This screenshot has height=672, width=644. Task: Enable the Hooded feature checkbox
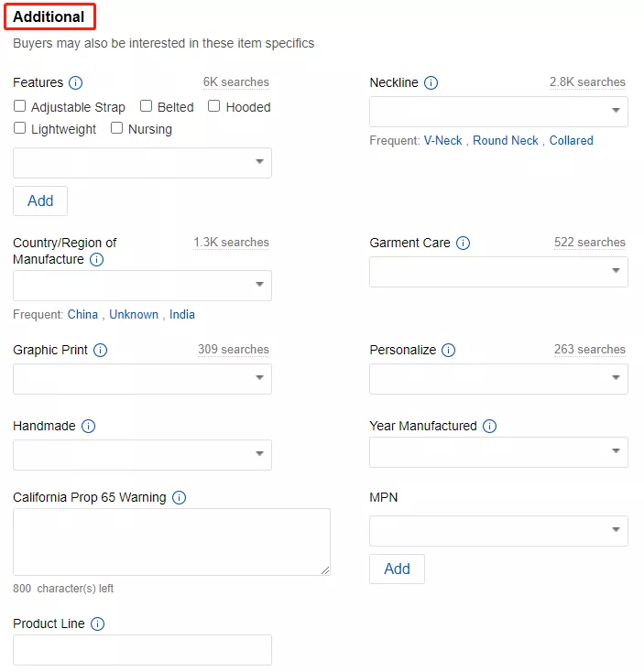(x=214, y=106)
